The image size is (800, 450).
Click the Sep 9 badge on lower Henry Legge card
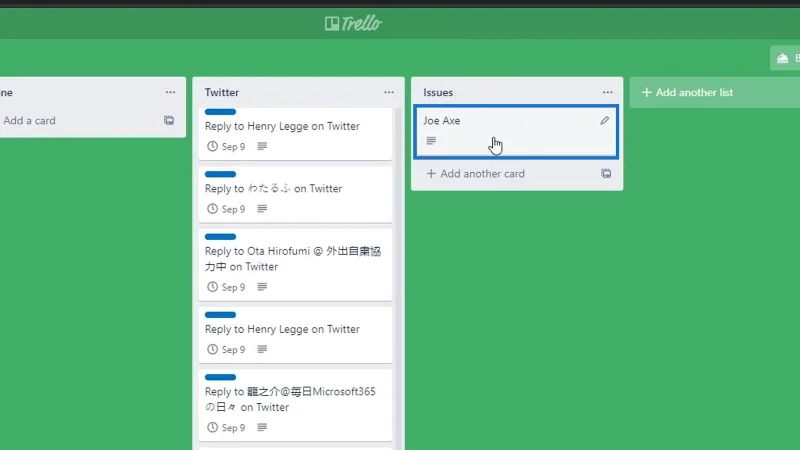(227, 349)
